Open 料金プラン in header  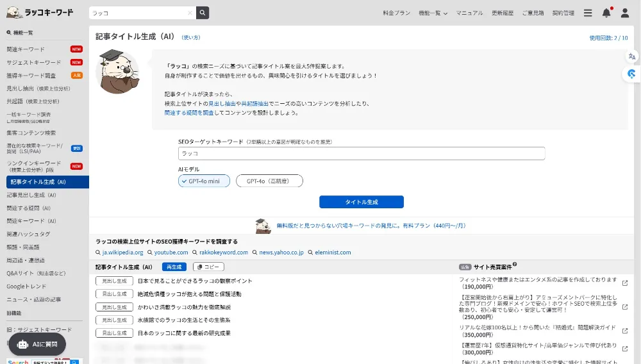[x=397, y=13]
